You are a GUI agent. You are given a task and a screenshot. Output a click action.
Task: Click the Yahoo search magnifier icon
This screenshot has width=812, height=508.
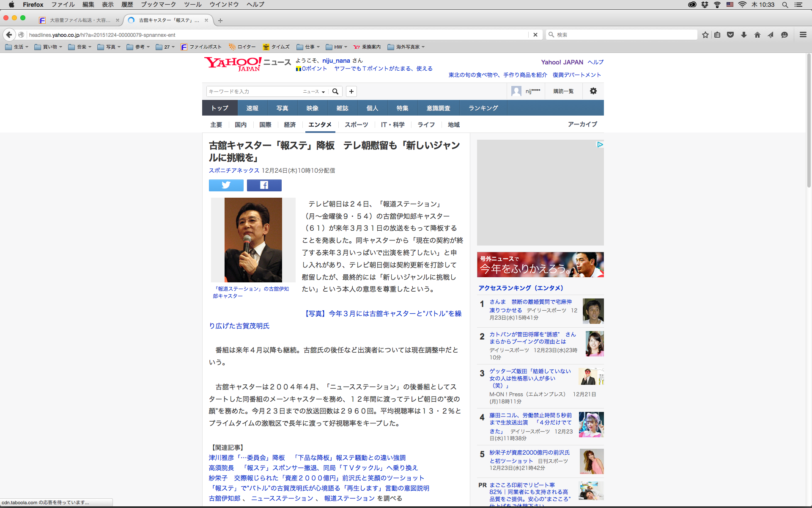pyautogui.click(x=335, y=91)
